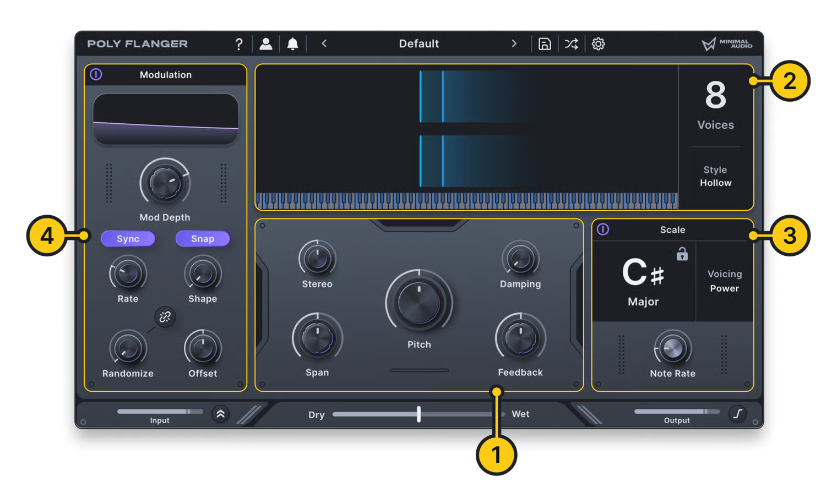Change the Voicing Power selector

point(724,281)
